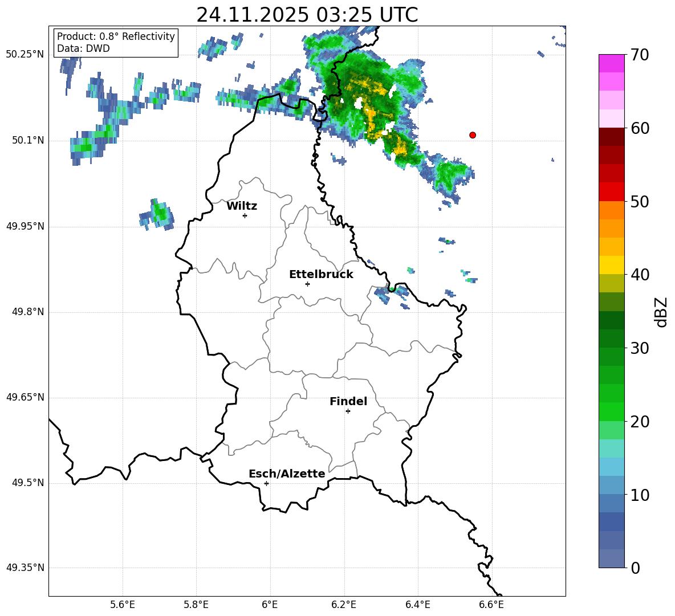The height and width of the screenshot is (616, 675).
Task: Click the Findel station cross marker
Action: (x=348, y=411)
